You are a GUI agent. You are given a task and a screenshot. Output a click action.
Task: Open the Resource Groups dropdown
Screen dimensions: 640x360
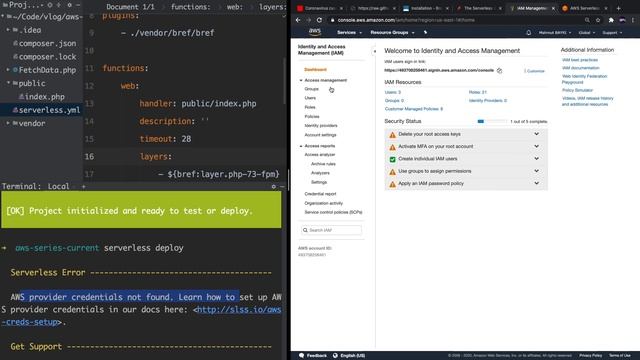click(392, 32)
